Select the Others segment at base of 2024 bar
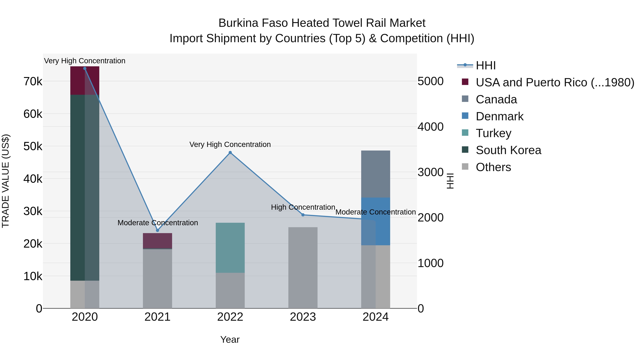644x362 pixels. [x=376, y=277]
